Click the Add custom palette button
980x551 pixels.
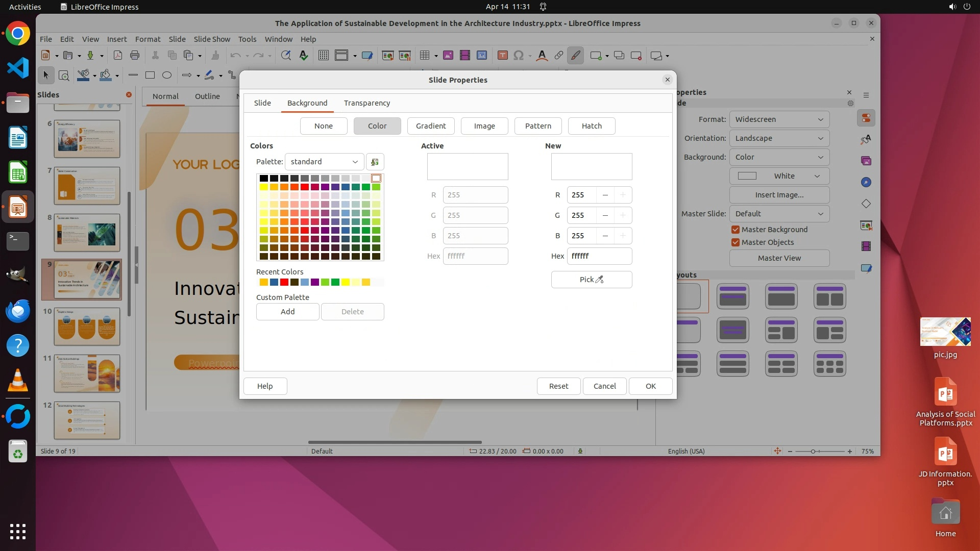(287, 312)
